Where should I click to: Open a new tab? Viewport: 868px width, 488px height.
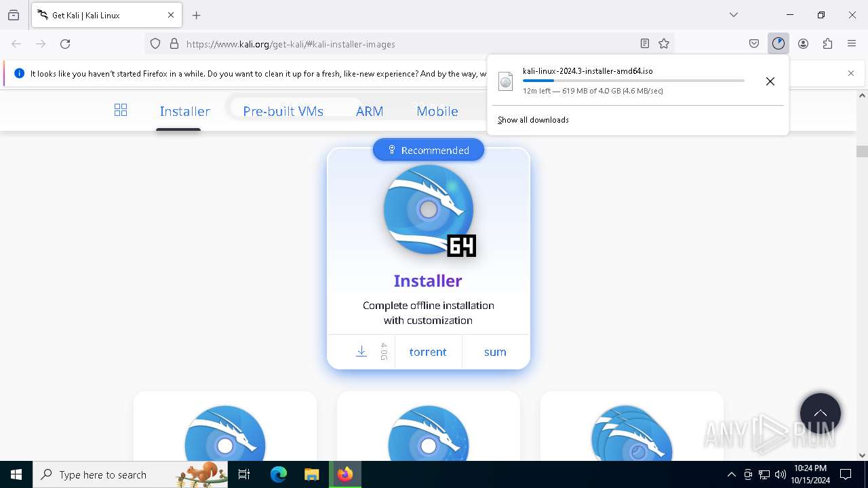pos(197,15)
